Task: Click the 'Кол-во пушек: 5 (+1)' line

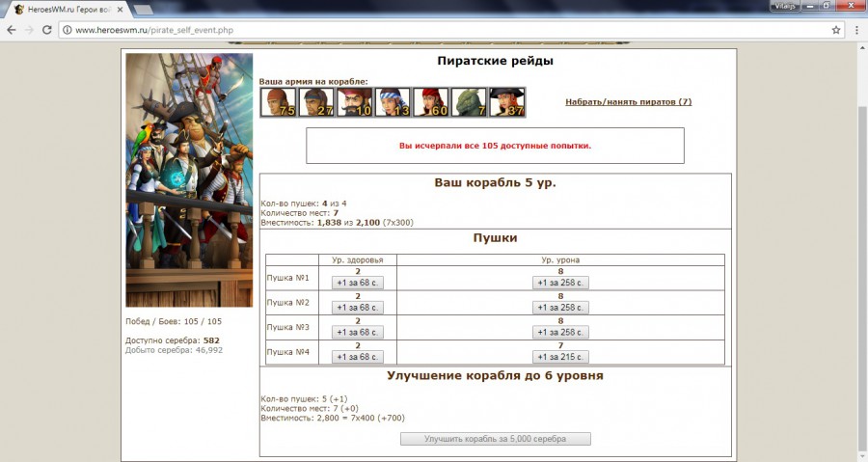Action: [x=304, y=399]
